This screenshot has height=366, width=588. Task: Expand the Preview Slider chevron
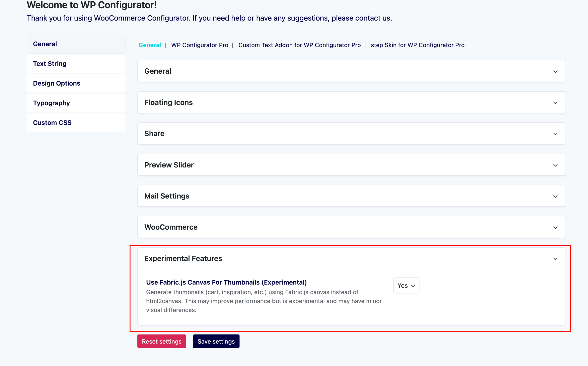point(555,165)
